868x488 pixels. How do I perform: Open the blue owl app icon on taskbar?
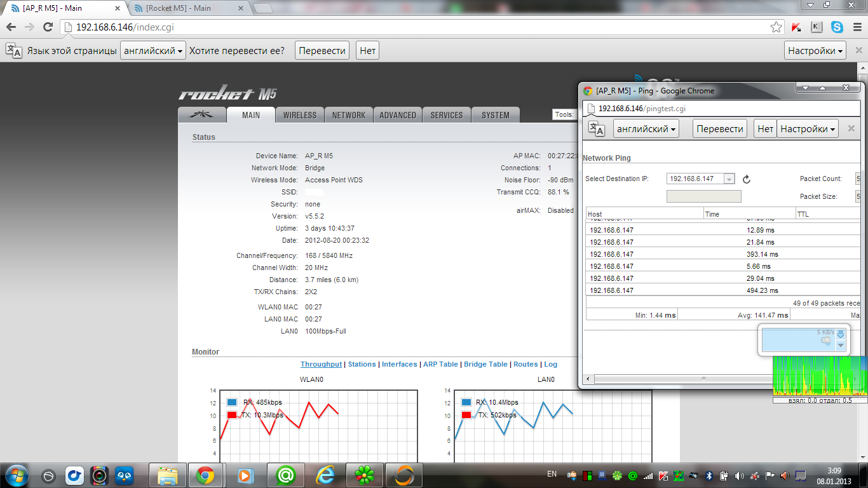(124, 475)
